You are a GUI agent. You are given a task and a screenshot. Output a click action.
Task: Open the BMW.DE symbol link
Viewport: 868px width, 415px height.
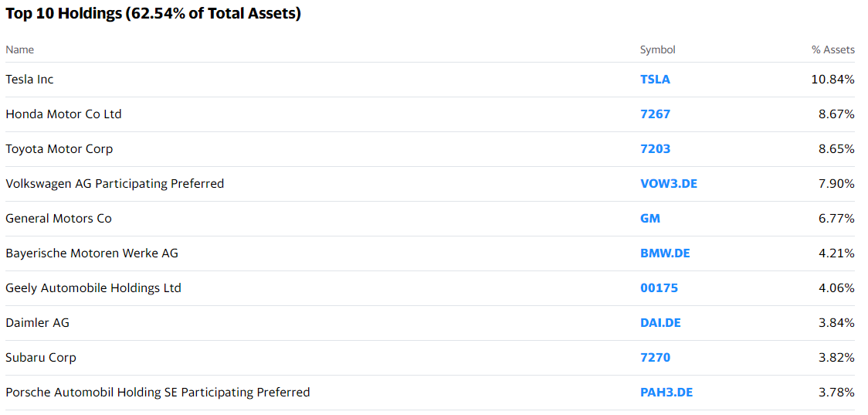665,253
